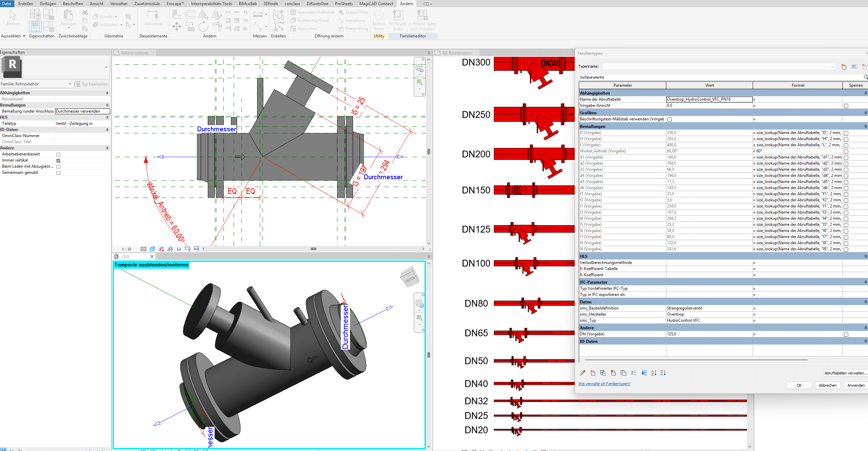Click the UNTEN view cube
The image size is (868, 451).
point(409,277)
